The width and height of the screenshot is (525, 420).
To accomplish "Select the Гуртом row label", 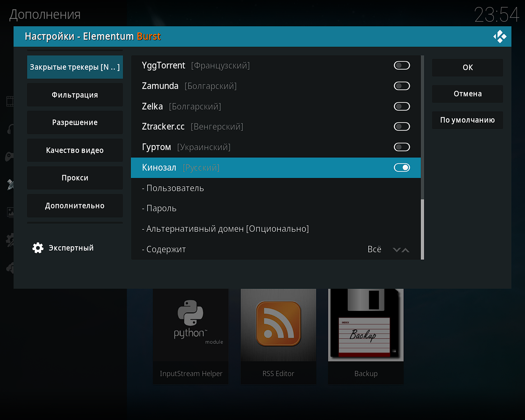I will (156, 147).
